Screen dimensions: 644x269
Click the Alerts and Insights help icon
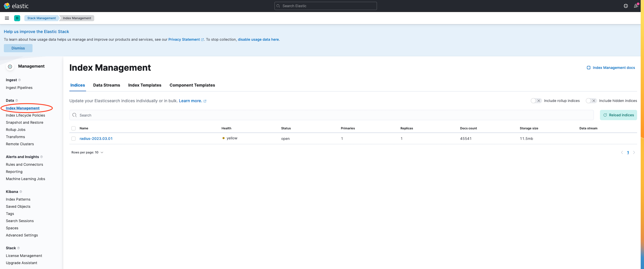(x=41, y=157)
